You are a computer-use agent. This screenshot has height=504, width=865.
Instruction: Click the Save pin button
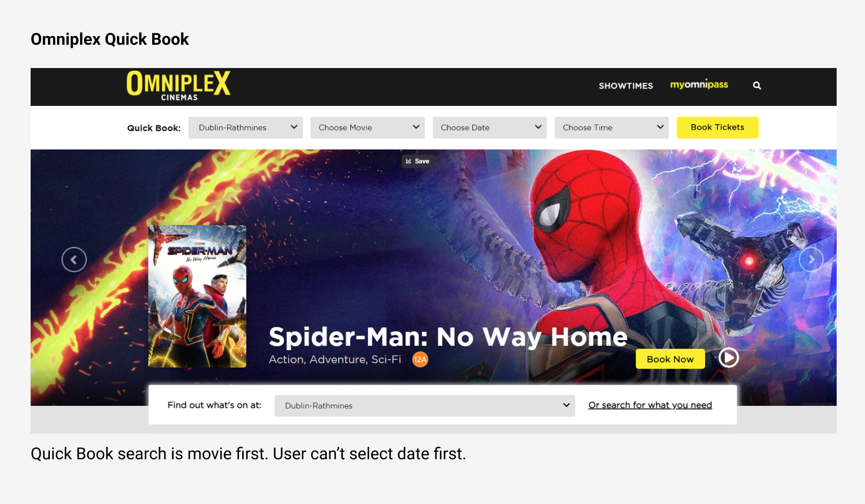pyautogui.click(x=418, y=161)
